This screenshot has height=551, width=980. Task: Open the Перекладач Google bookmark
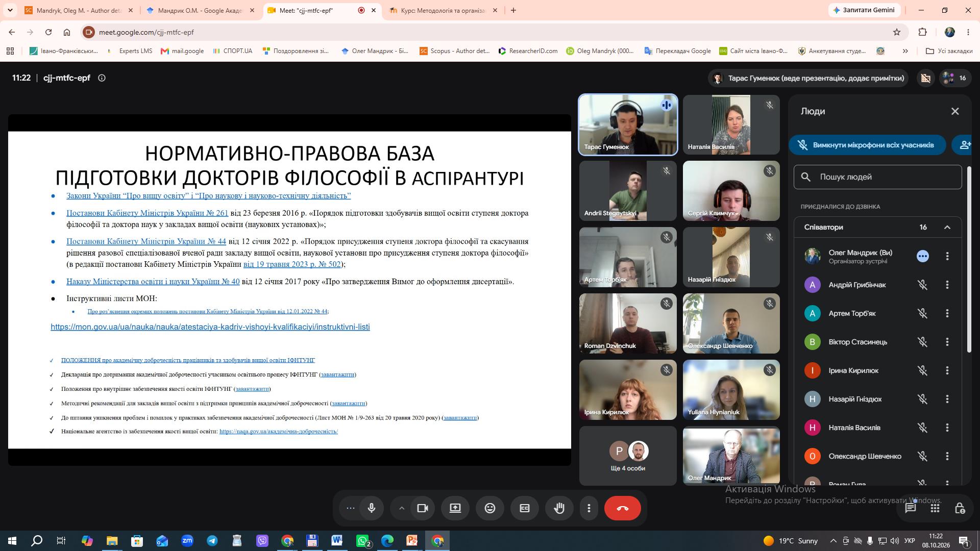678,51
